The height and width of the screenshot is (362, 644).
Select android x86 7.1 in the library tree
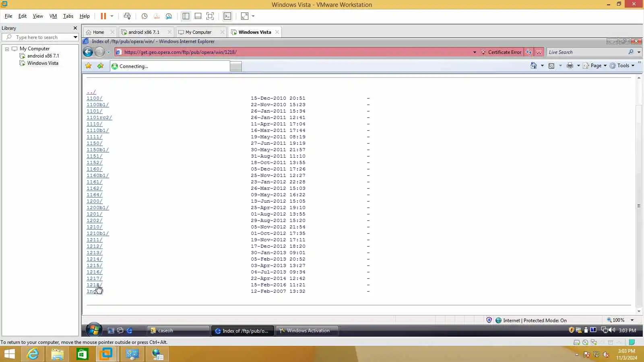click(43, 56)
